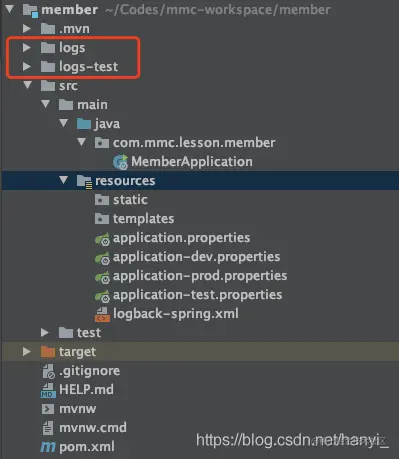
Task: Click the MemberApplication Spring Boot class icon
Action: (x=120, y=162)
